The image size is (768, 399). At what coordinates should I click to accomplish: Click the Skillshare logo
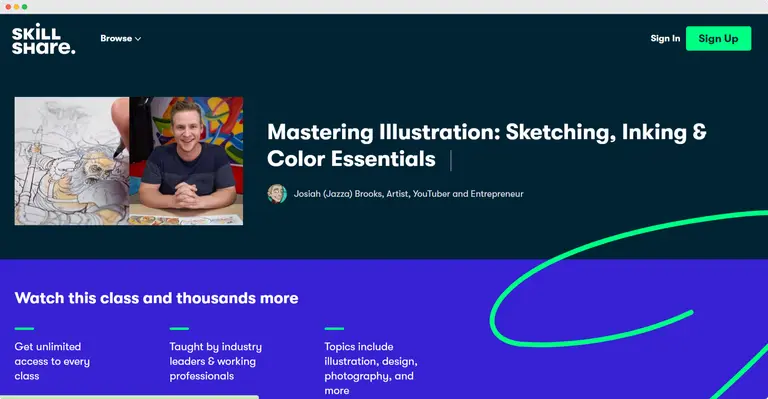pyautogui.click(x=44, y=39)
